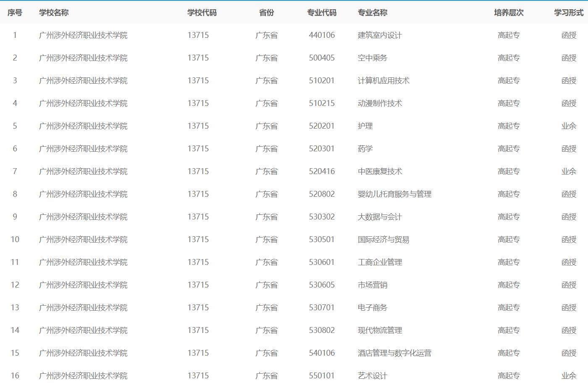Click major code 510201
This screenshot has height=383, width=588.
(322, 81)
